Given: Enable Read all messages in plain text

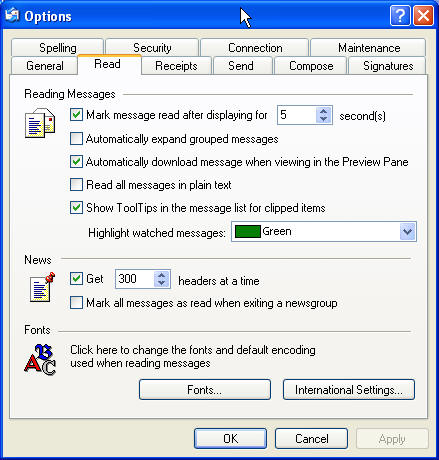Looking at the screenshot, I should tap(76, 184).
